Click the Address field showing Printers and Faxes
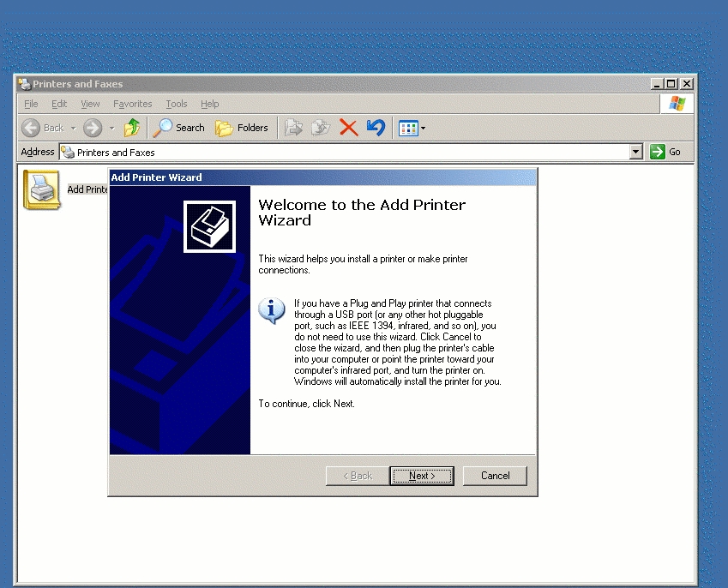 pyautogui.click(x=343, y=152)
